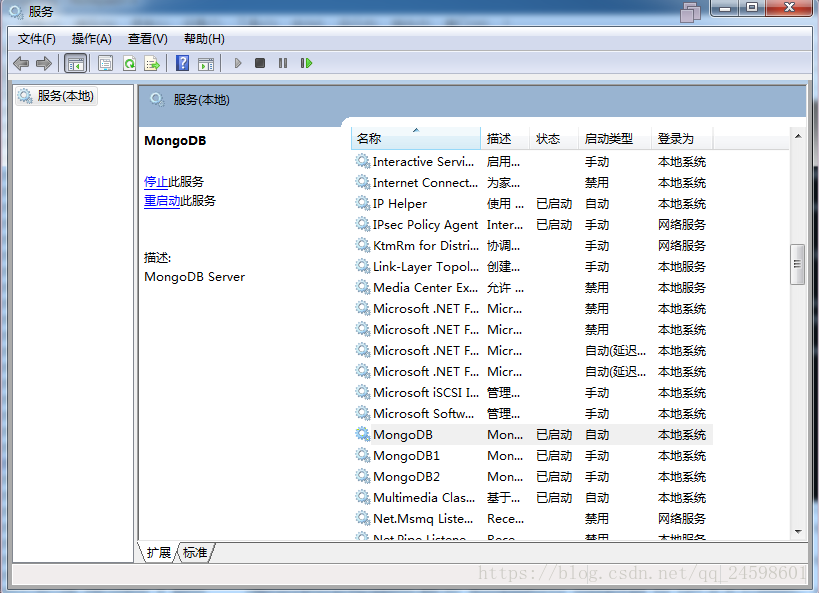This screenshot has height=593, width=819.
Task: Select the Link-Layer Topol... service
Action: click(532, 267)
